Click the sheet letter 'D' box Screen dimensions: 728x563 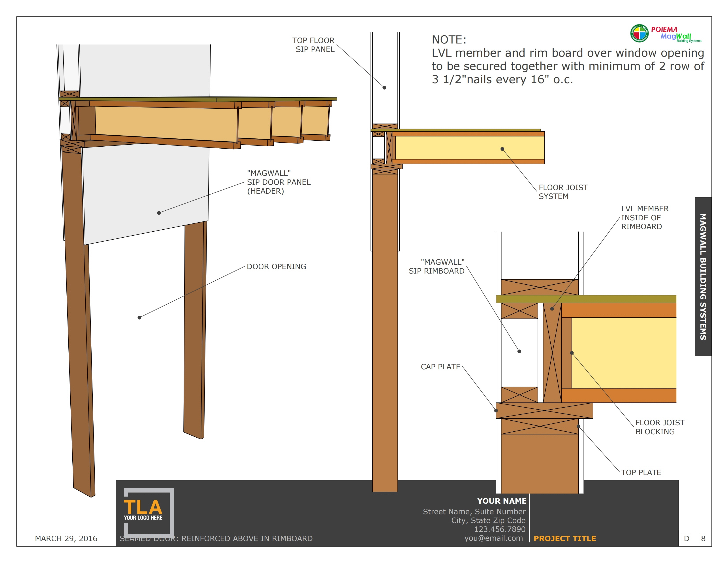click(687, 538)
